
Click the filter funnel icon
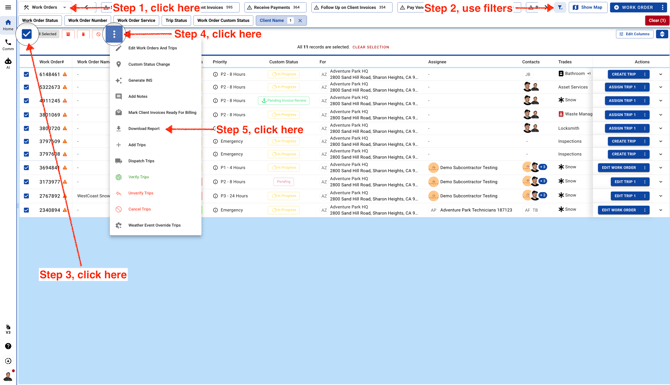[560, 7]
